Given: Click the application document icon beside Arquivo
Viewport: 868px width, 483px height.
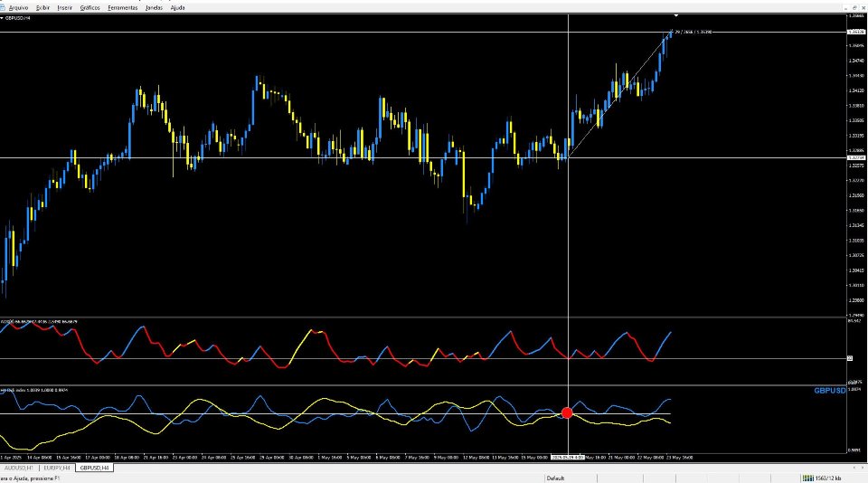Looking at the screenshot, I should [x=3, y=8].
